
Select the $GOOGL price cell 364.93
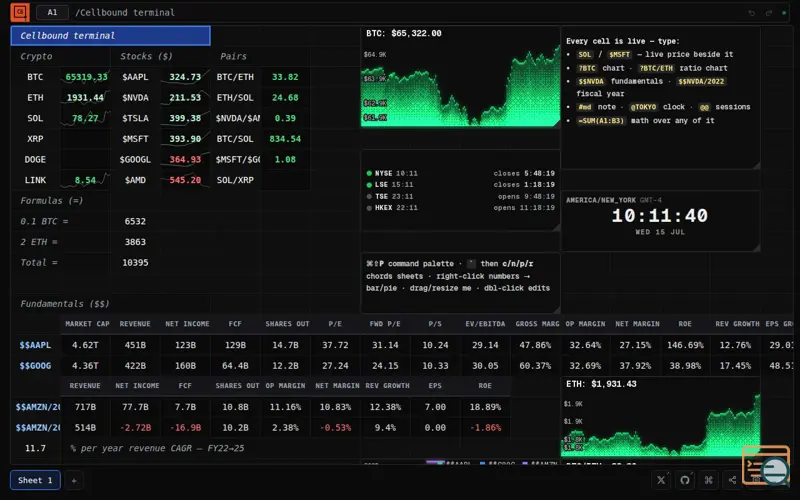coord(185,160)
